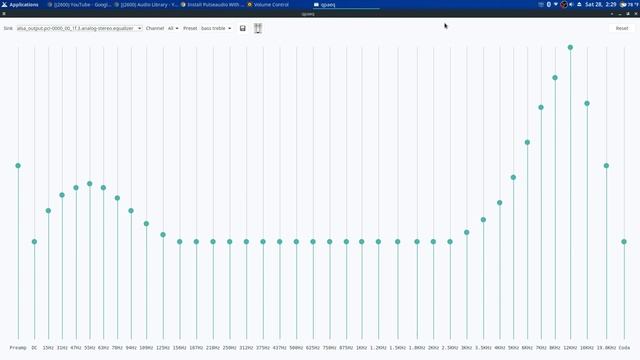Click the DC band slider handle
This screenshot has width=640, height=360.
click(34, 242)
